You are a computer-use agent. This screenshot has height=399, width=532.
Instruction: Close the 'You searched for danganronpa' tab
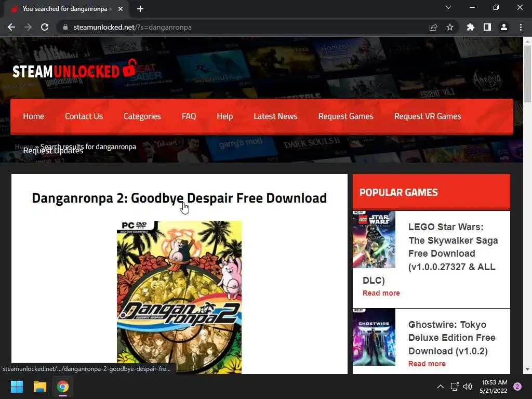pos(121,9)
